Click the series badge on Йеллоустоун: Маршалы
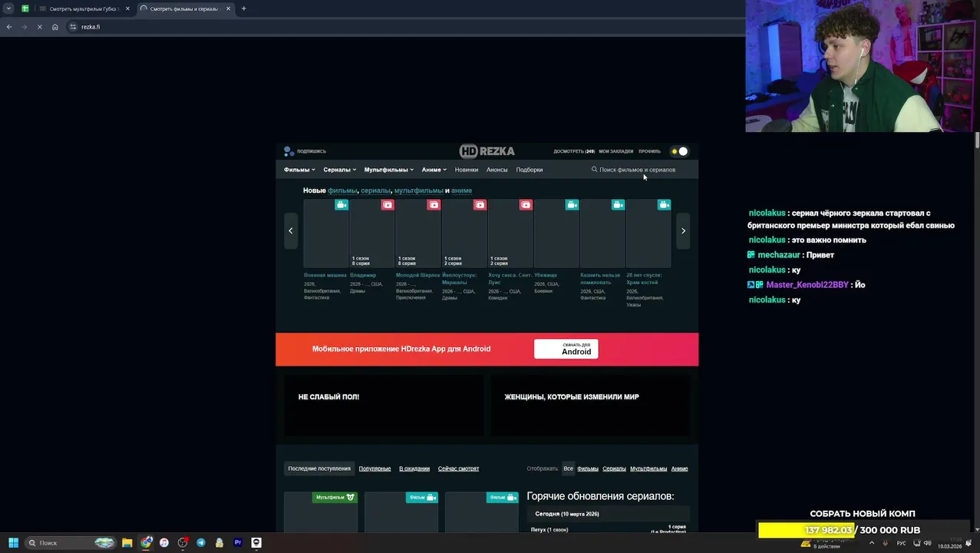This screenshot has height=553, width=980. point(480,205)
